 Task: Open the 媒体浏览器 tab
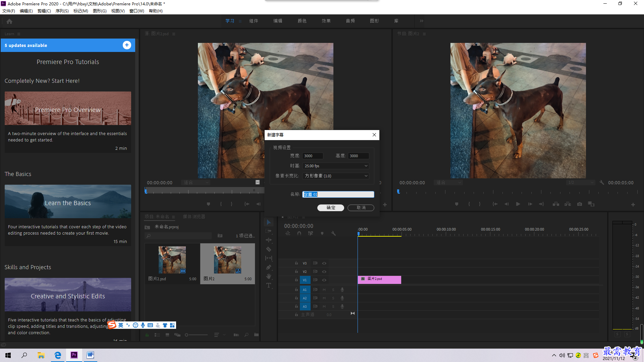tap(194, 217)
